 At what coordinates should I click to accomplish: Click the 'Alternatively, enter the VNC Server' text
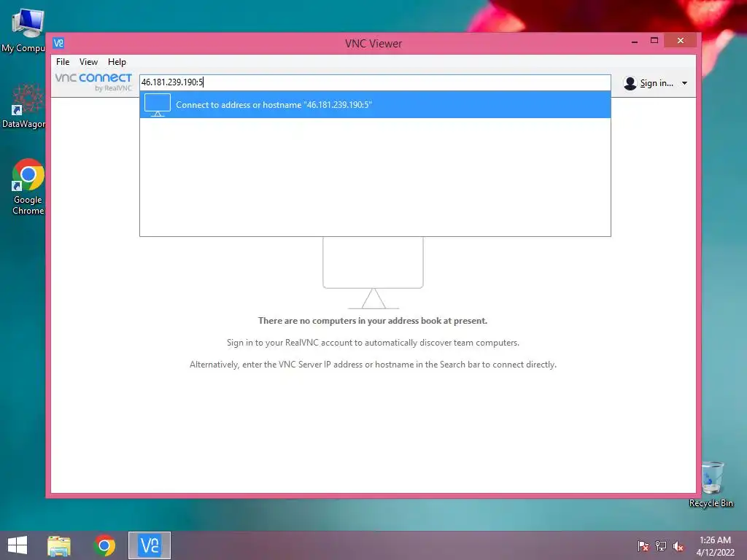coord(373,365)
